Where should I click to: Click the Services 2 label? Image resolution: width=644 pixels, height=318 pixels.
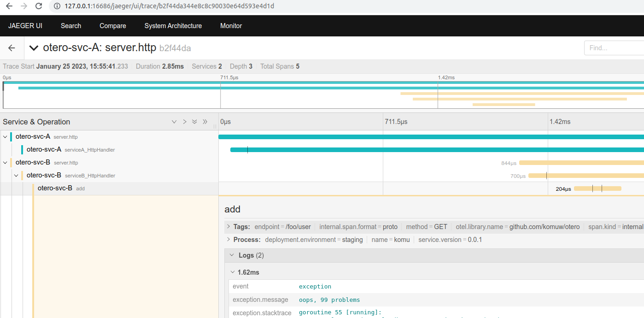pos(207,66)
